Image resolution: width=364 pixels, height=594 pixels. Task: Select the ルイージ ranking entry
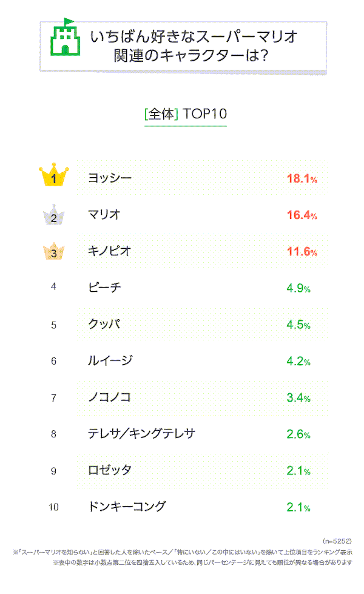click(x=110, y=360)
